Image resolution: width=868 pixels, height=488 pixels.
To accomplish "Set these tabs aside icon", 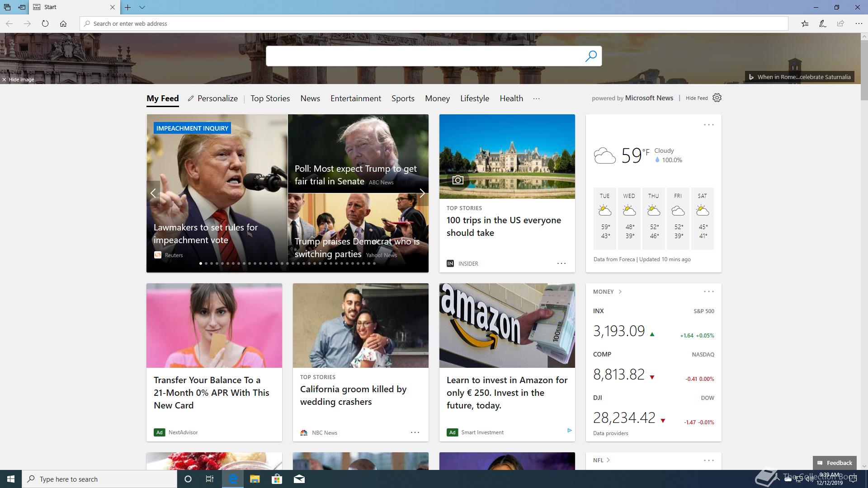I will [22, 7].
